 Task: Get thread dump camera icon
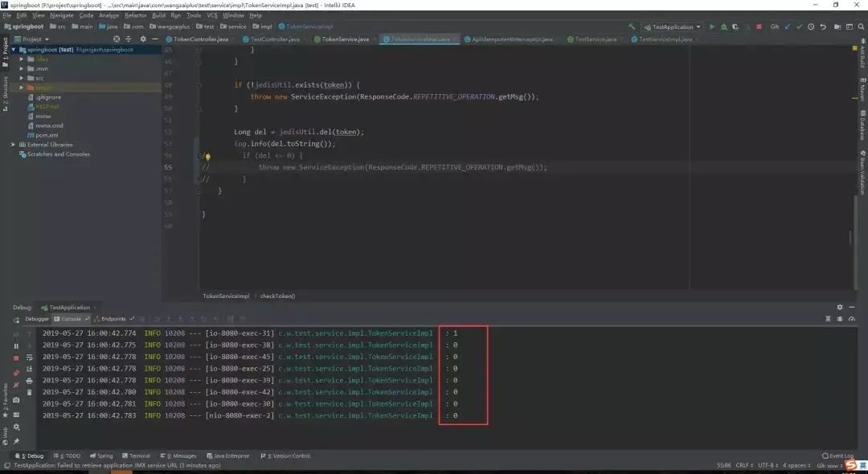click(x=16, y=400)
